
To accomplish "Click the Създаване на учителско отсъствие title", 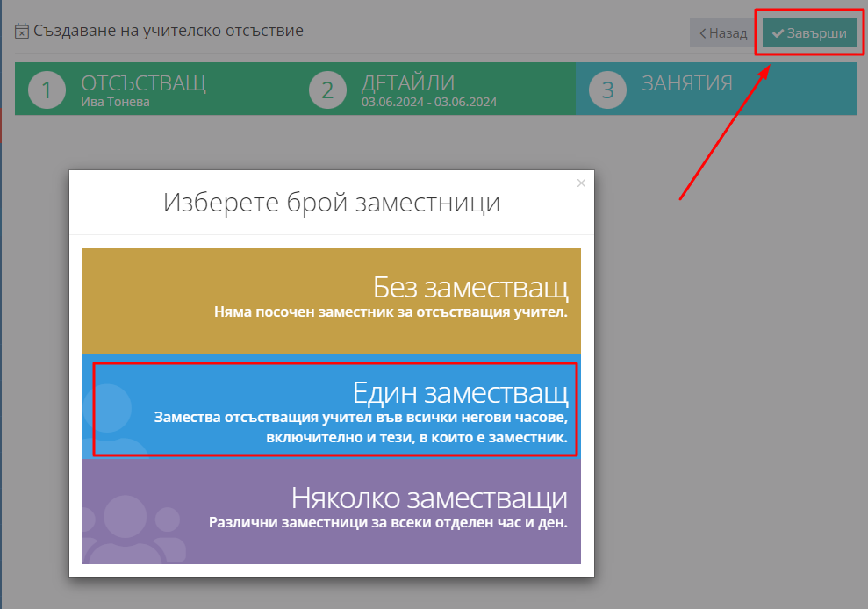I will 169,32.
